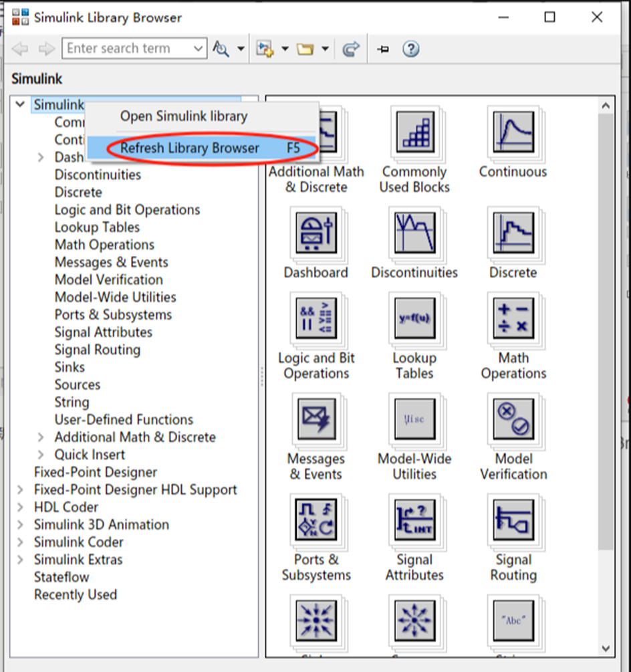Viewport: 631px width, 672px height.
Task: Choose Open Simulink library menu entry
Action: 202,116
